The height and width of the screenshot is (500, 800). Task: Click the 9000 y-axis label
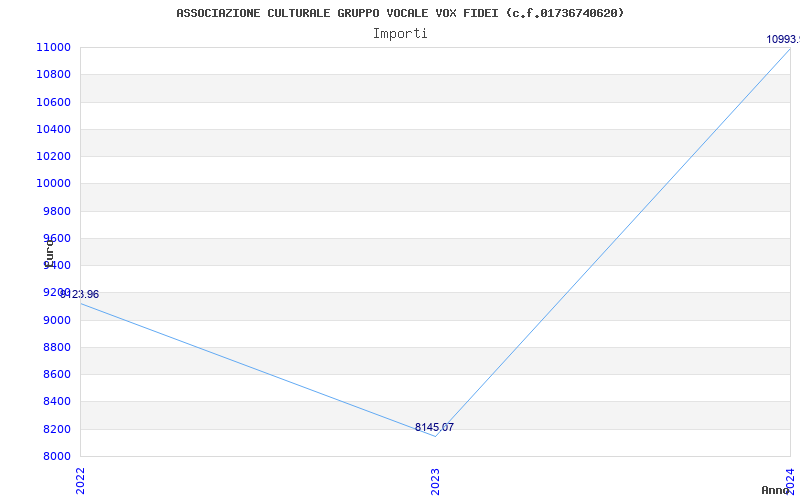coord(56,320)
